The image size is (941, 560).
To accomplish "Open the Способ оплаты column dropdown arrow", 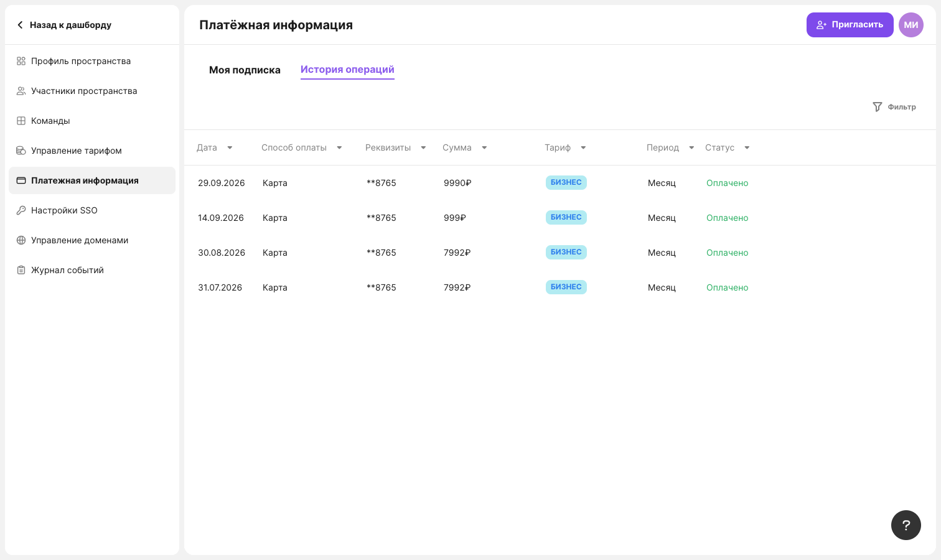I will (339, 147).
